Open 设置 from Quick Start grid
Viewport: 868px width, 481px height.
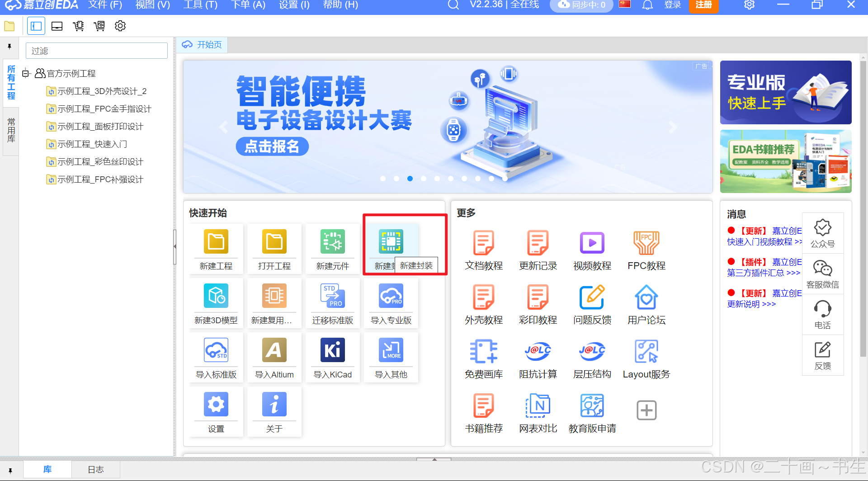click(x=216, y=405)
